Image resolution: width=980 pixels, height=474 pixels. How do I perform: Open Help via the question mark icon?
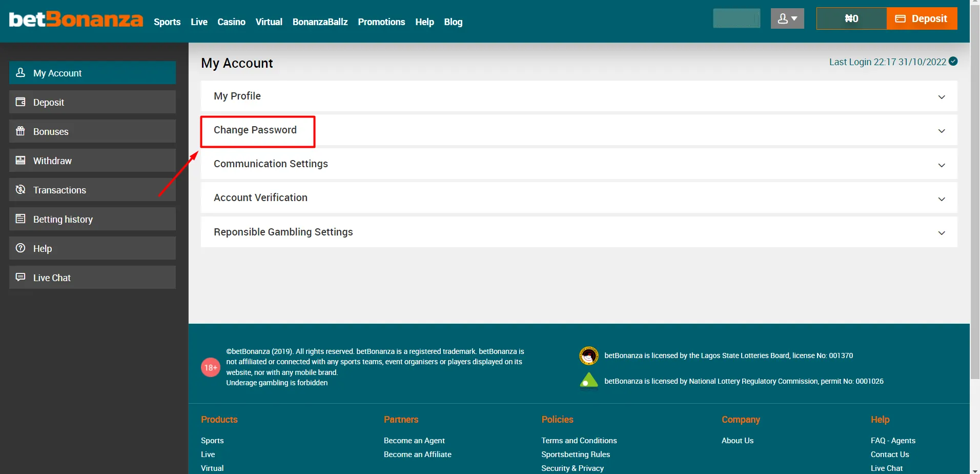tap(21, 248)
